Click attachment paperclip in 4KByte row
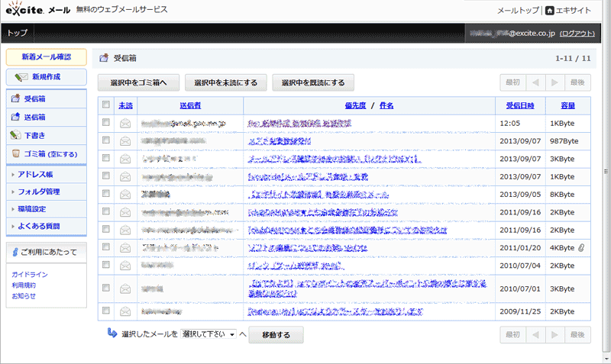This screenshot has width=611, height=364. [581, 247]
